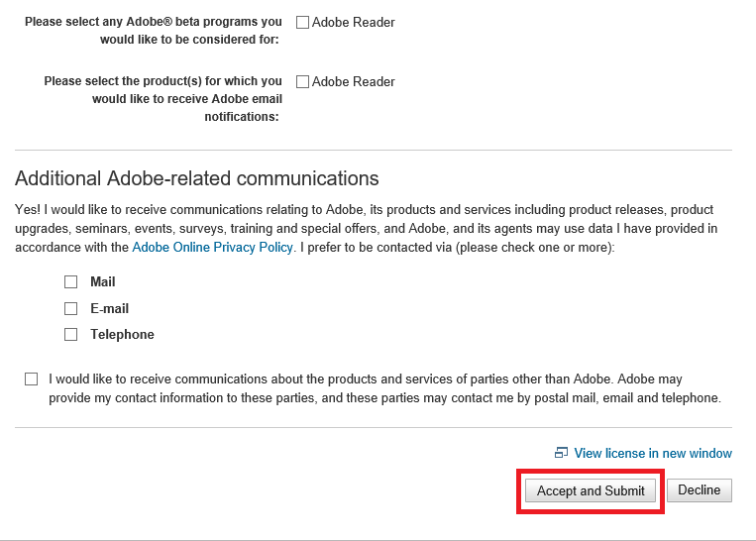Click the bold Telephone label text
This screenshot has height=541, width=756.
pyautogui.click(x=123, y=335)
